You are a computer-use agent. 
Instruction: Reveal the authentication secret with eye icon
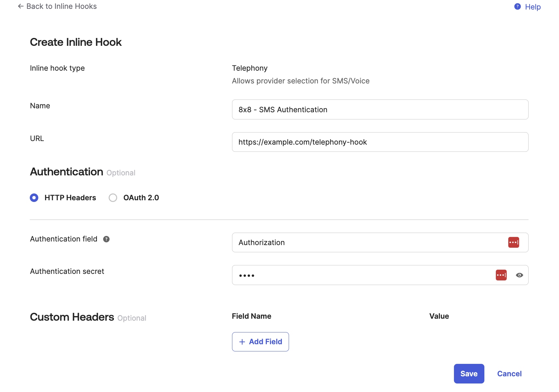coord(519,275)
